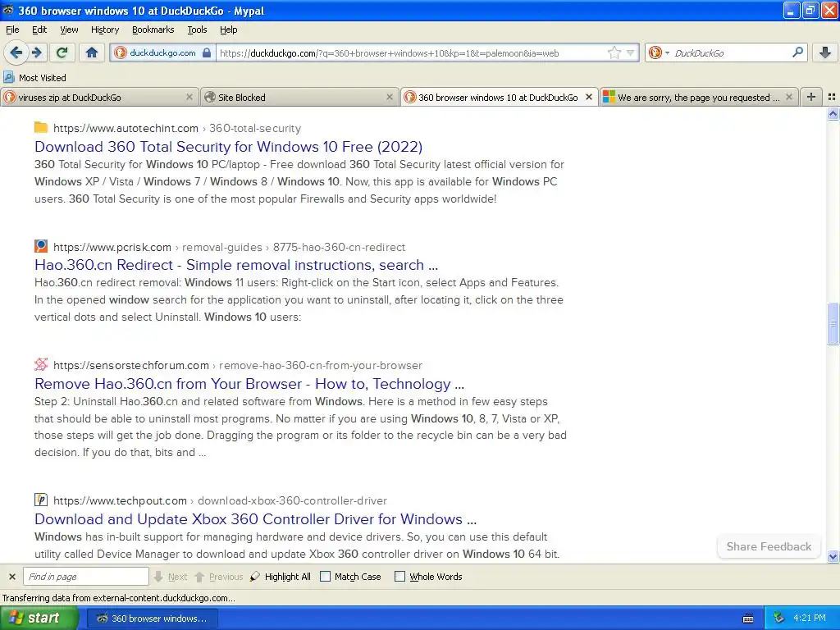Open the History menu
Image resolution: width=840 pixels, height=630 pixels.
point(104,30)
